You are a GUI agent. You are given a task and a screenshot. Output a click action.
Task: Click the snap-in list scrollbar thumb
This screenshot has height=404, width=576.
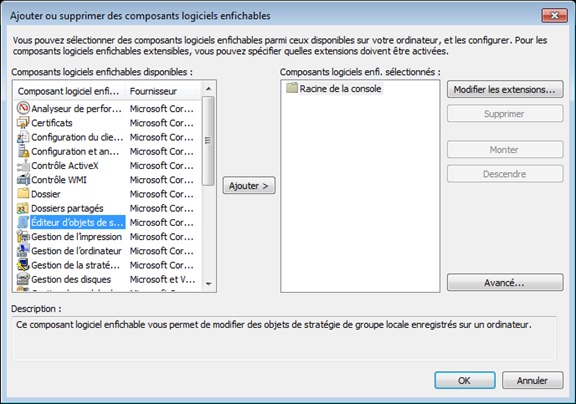pyautogui.click(x=208, y=141)
